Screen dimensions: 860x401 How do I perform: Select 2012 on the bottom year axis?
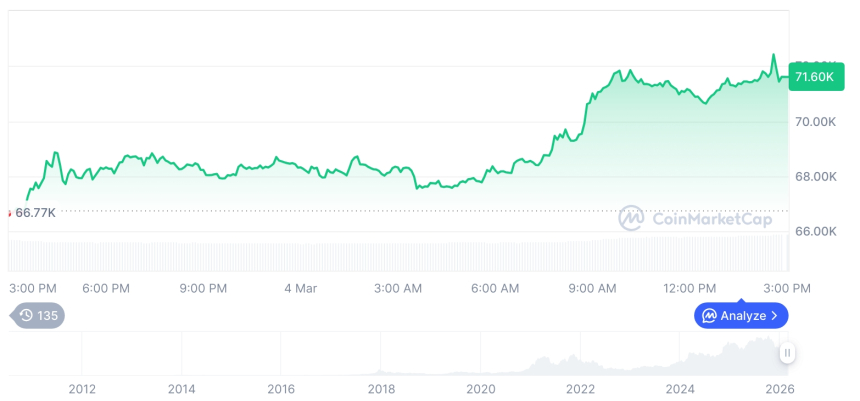click(81, 390)
